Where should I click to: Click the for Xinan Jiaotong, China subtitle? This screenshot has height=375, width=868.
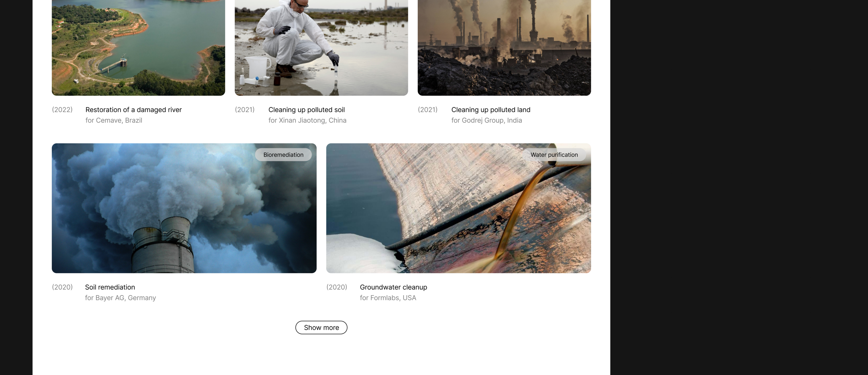click(x=307, y=120)
